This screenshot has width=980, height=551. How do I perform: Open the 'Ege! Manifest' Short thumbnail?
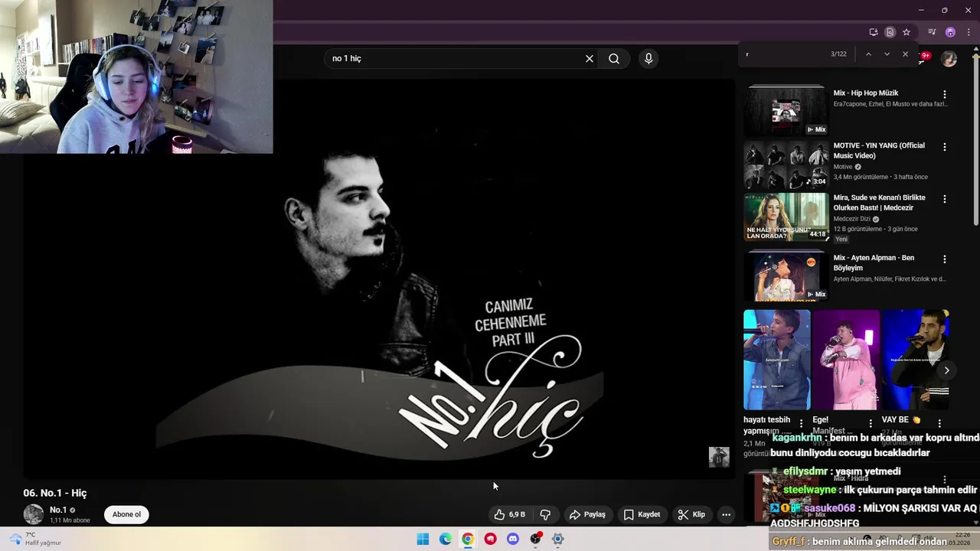(x=846, y=360)
